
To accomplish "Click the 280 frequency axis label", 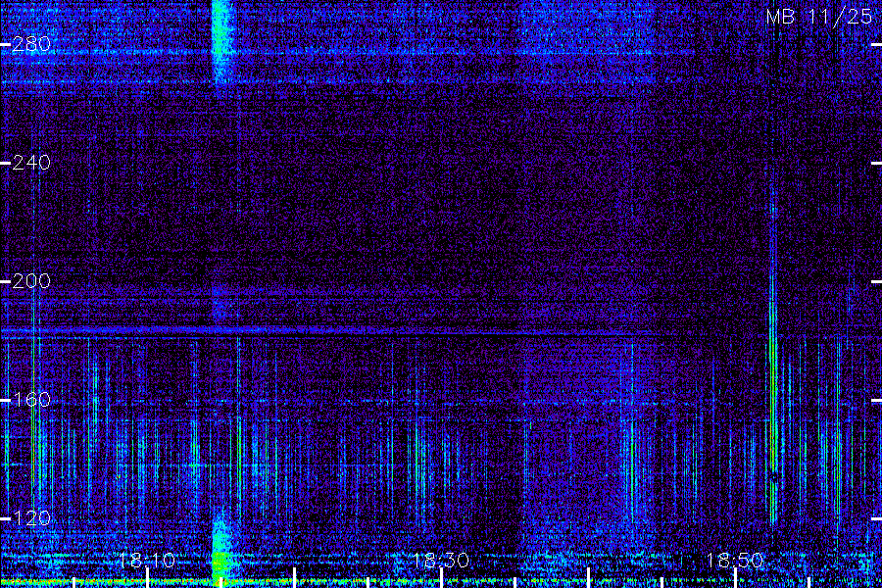I will 31,44.
